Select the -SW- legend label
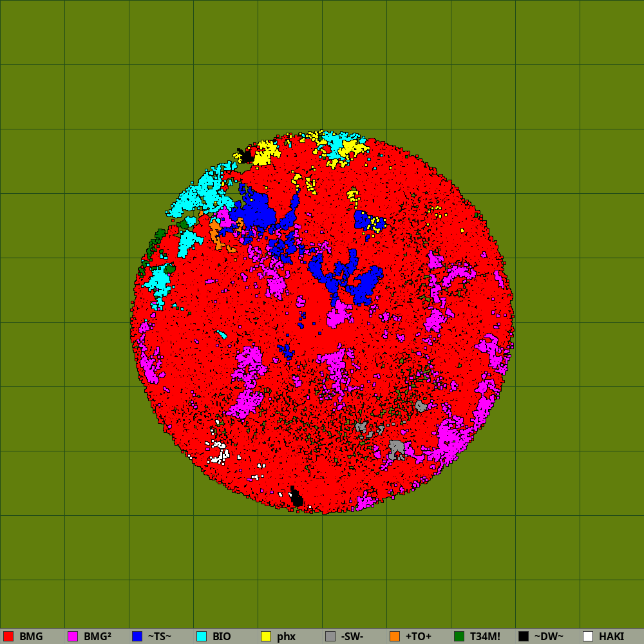The image size is (644, 644). (x=352, y=637)
